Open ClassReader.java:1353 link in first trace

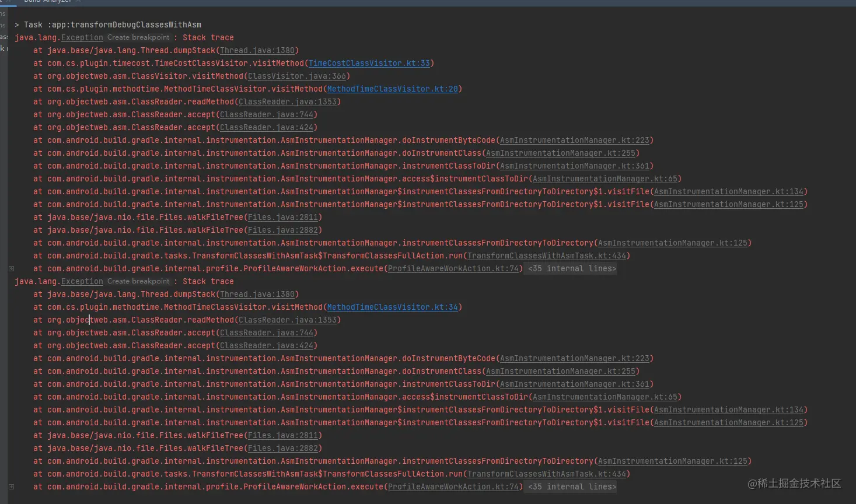287,101
